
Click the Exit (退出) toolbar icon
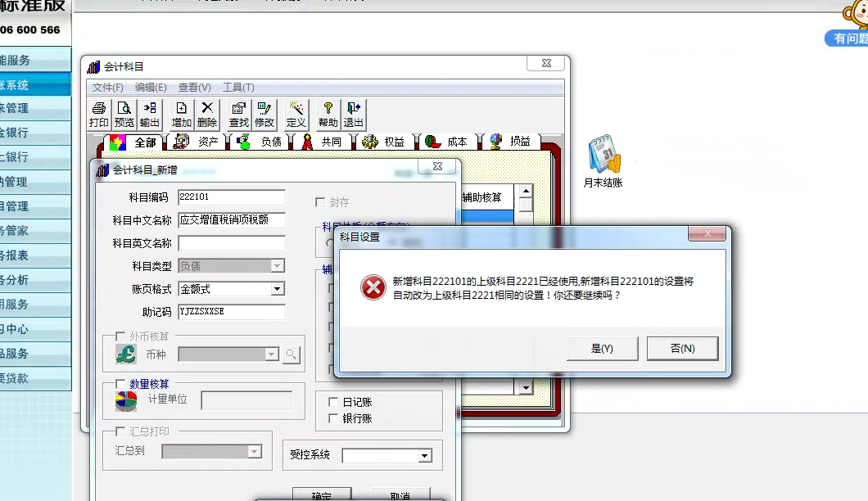click(353, 115)
